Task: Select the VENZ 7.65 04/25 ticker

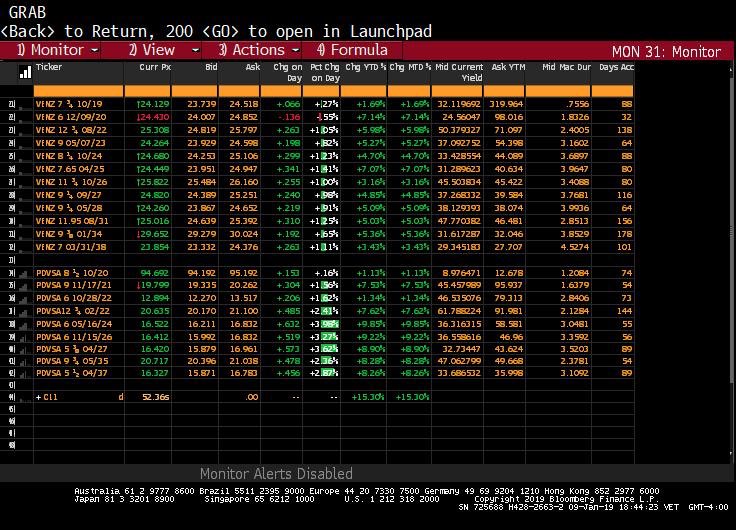Action: (x=70, y=169)
